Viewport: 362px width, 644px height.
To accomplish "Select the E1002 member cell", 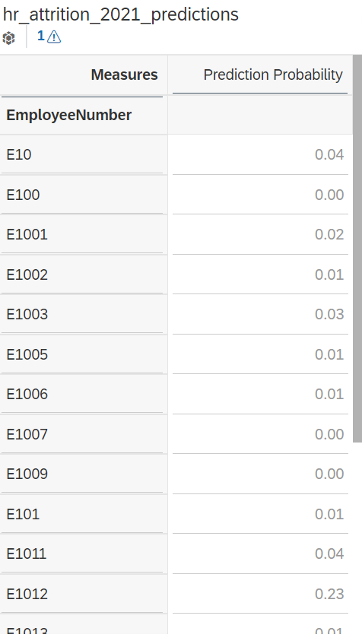I will click(84, 274).
